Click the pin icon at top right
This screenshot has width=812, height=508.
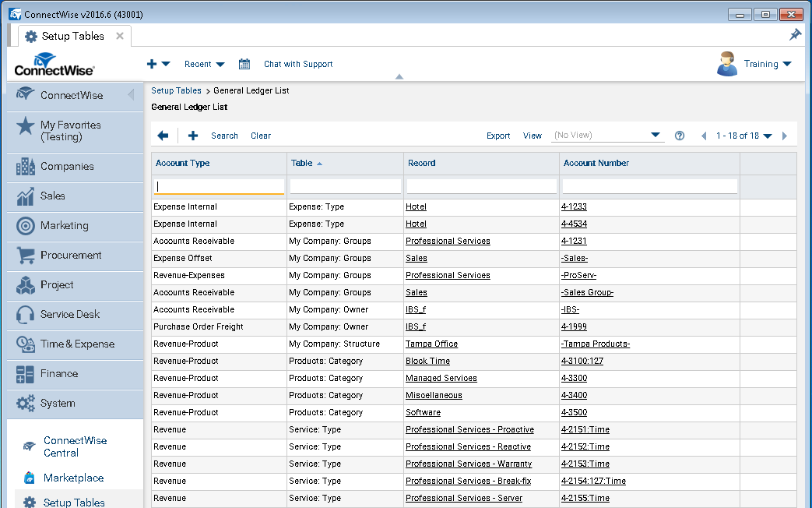click(x=794, y=35)
